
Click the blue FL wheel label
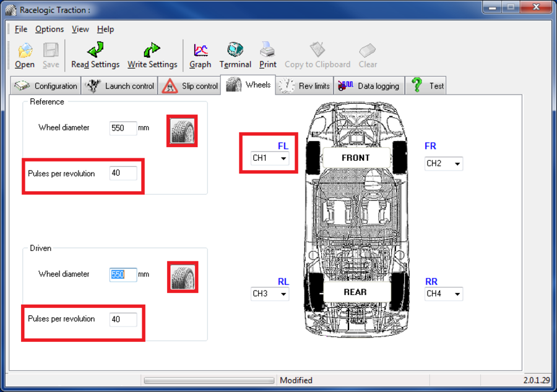coord(283,146)
